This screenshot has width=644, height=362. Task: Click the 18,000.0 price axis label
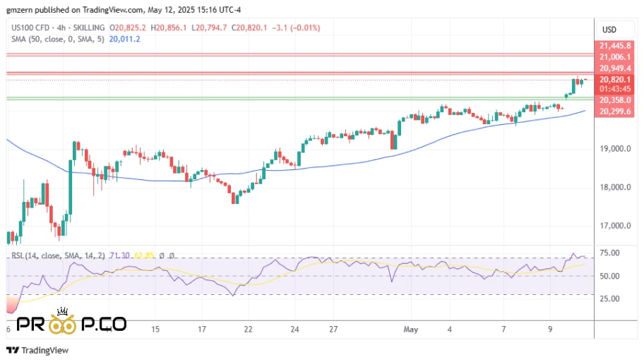[x=615, y=187]
